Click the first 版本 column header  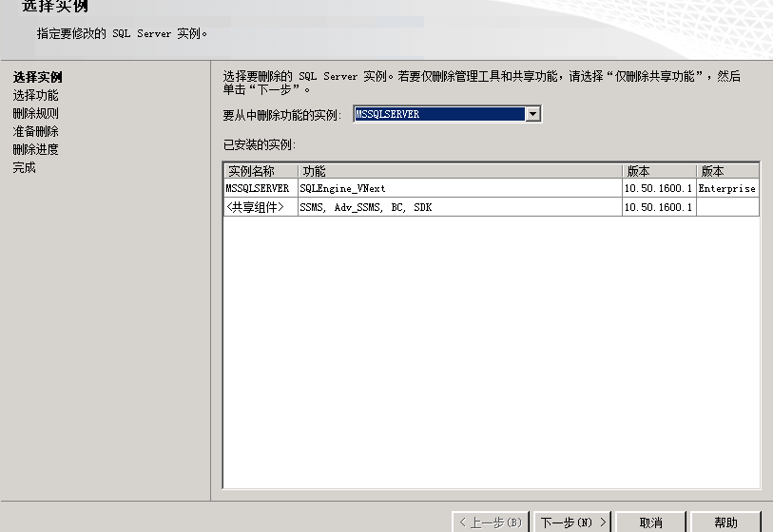click(659, 171)
